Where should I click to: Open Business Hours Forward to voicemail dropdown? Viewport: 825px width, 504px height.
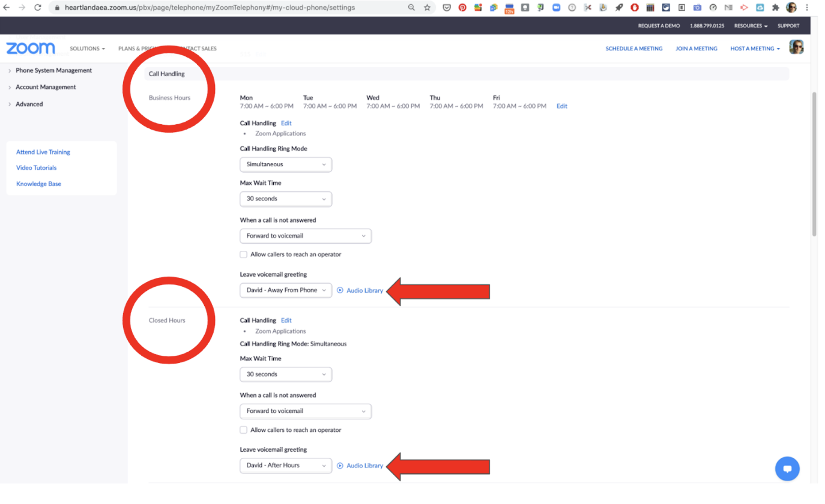(x=306, y=236)
